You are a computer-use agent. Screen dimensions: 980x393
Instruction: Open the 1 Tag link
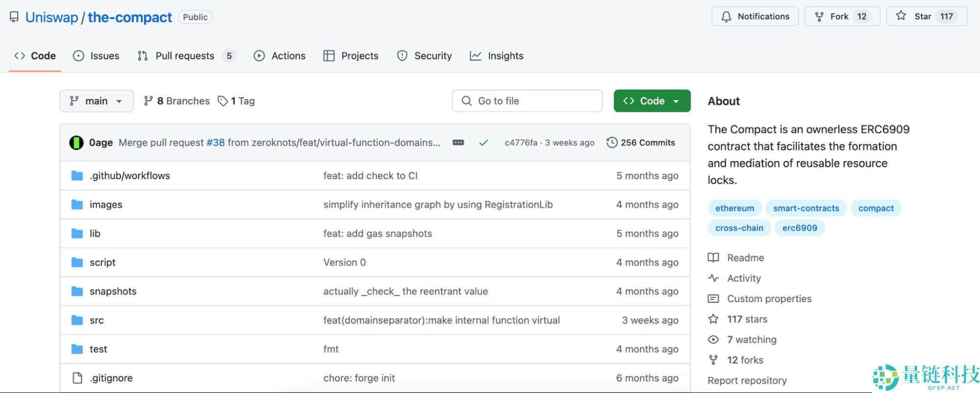[237, 101]
